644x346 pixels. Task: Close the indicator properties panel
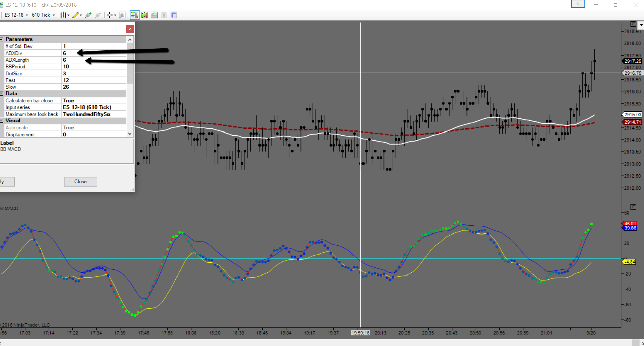(130, 29)
